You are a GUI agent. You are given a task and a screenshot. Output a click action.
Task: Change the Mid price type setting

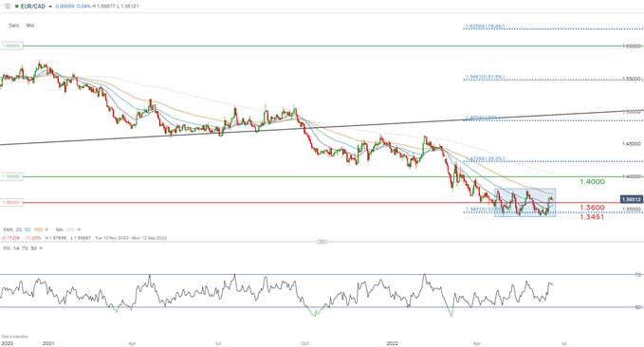(x=30, y=26)
